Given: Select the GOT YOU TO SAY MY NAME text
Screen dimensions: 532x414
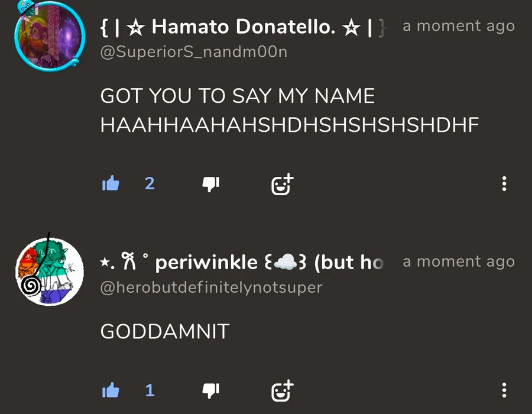Looking at the screenshot, I should 238,96.
